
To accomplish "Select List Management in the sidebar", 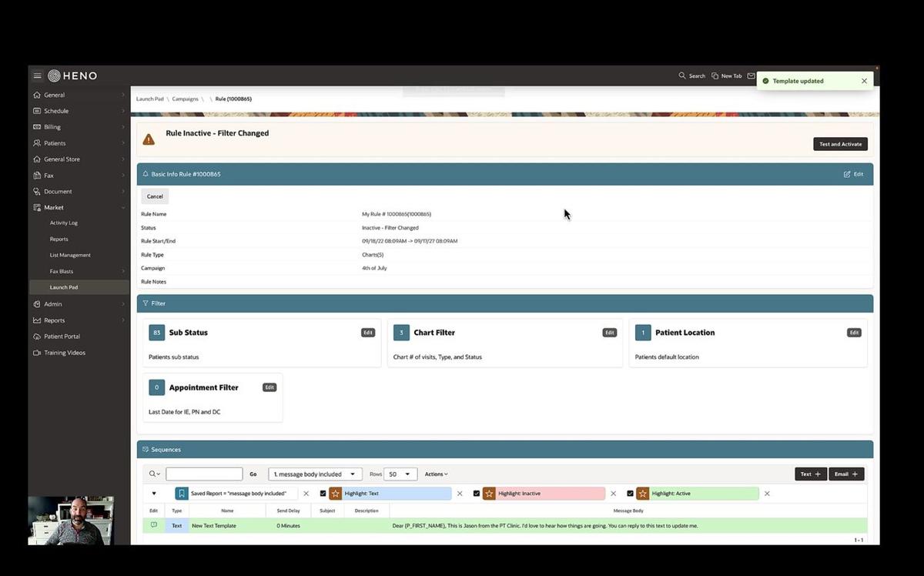I will click(x=70, y=254).
